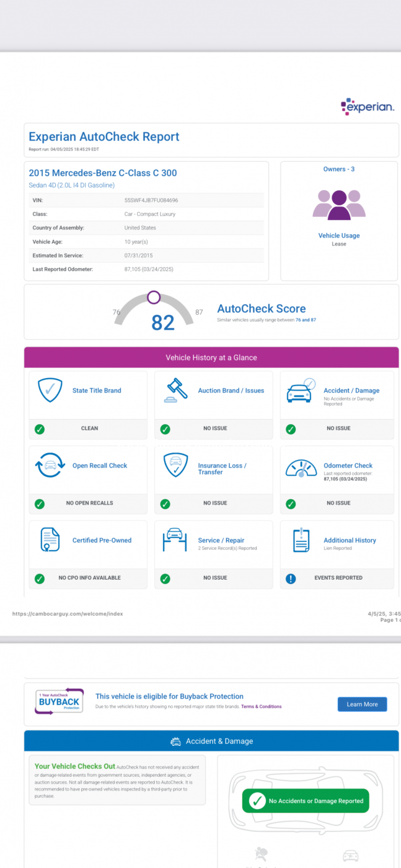Click the Additional History link
Viewport: 401px width, 868px height.
click(x=350, y=540)
